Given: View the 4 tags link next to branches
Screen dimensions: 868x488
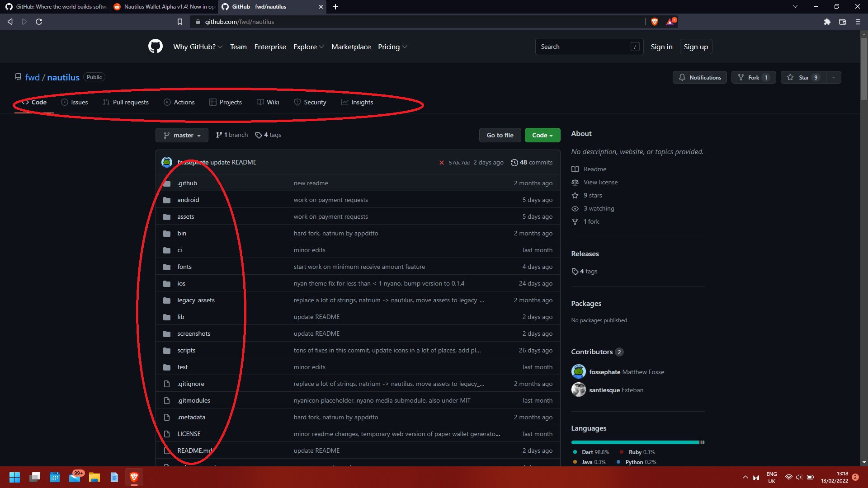Looking at the screenshot, I should (269, 135).
